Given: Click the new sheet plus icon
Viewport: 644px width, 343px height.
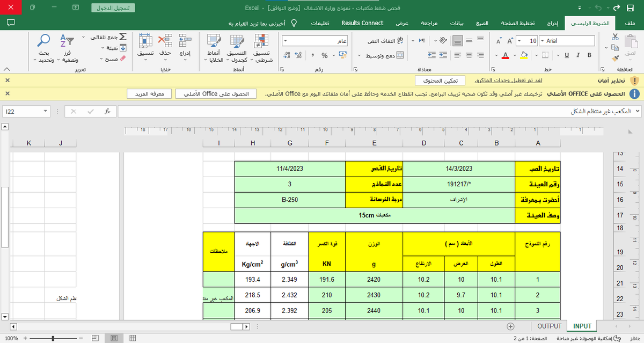Looking at the screenshot, I should click(x=510, y=326).
